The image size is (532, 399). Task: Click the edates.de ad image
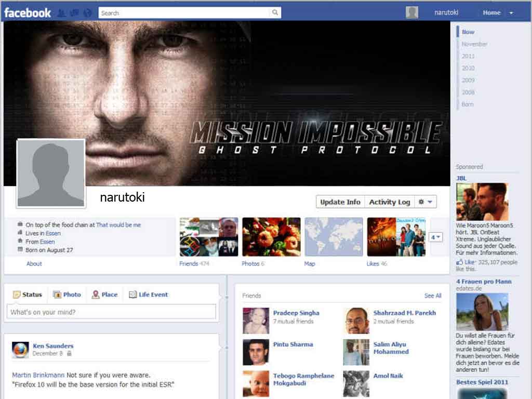coord(482,312)
